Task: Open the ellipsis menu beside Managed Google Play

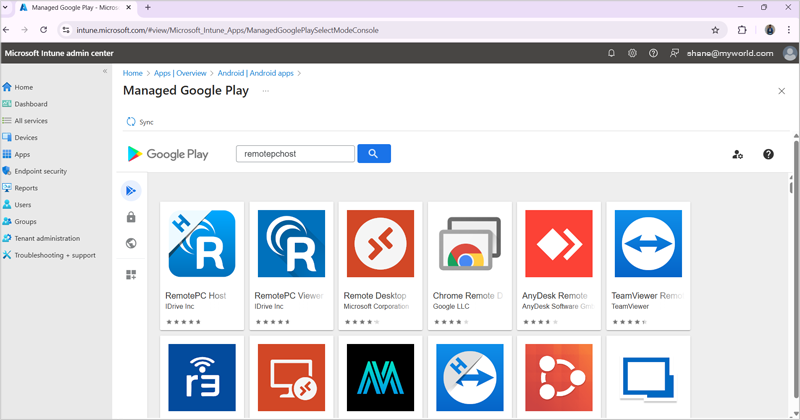Action: 266,91
